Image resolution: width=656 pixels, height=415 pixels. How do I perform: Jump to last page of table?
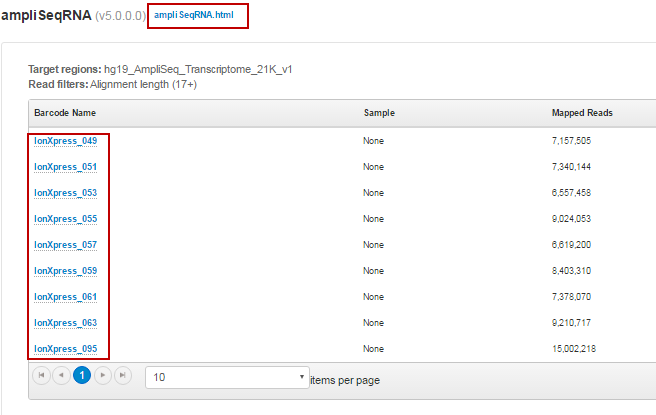122,376
